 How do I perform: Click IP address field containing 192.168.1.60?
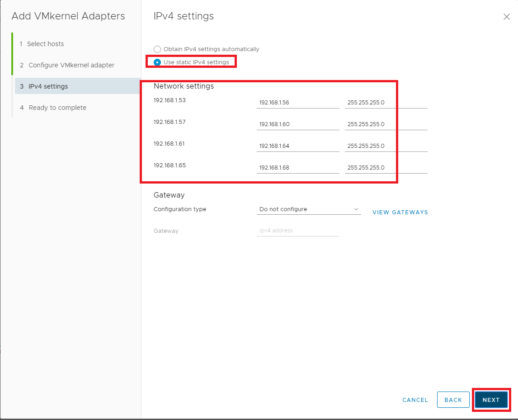click(x=297, y=124)
